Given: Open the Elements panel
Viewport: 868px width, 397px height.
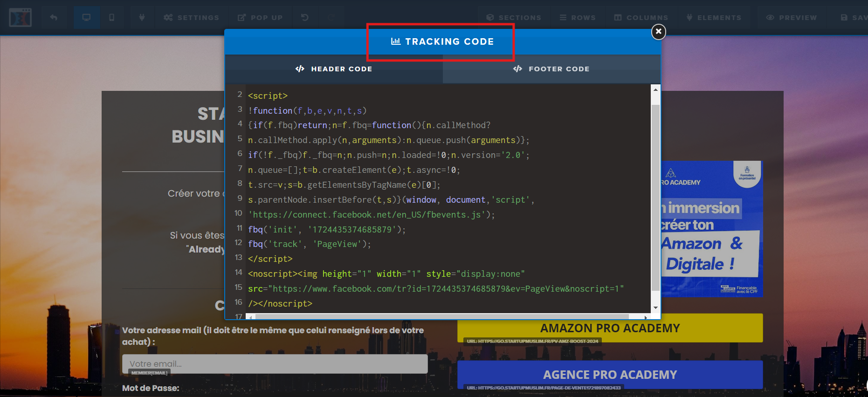Looking at the screenshot, I should tap(714, 18).
